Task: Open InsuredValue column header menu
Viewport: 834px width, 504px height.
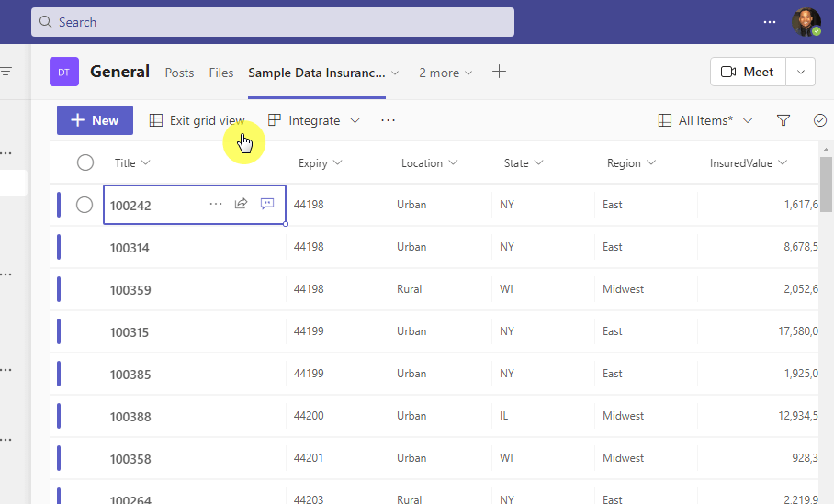Action: (749, 163)
